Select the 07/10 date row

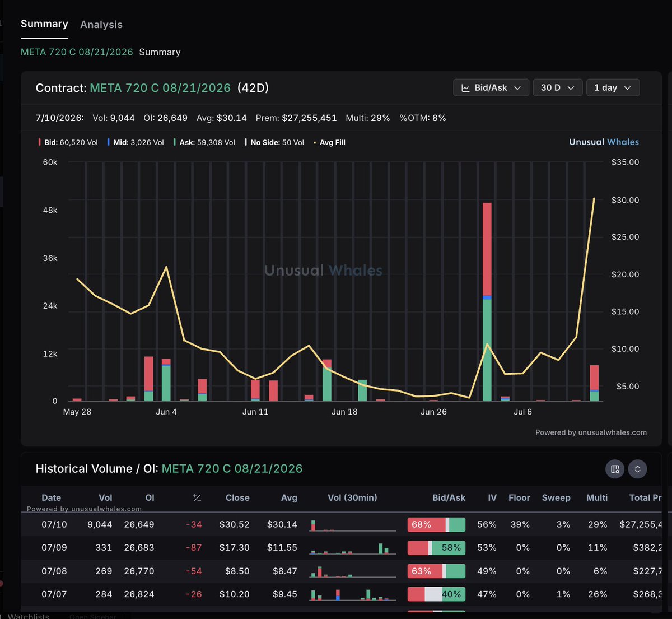click(342, 525)
